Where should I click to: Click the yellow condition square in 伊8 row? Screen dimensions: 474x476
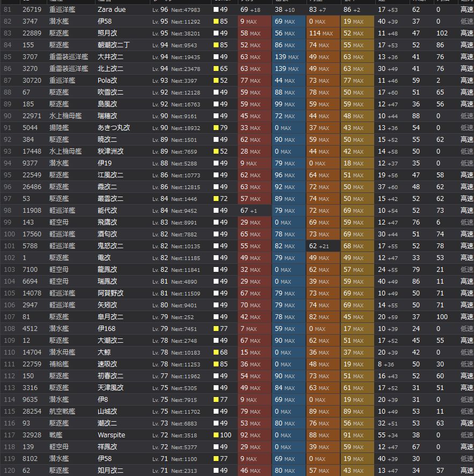216,400
